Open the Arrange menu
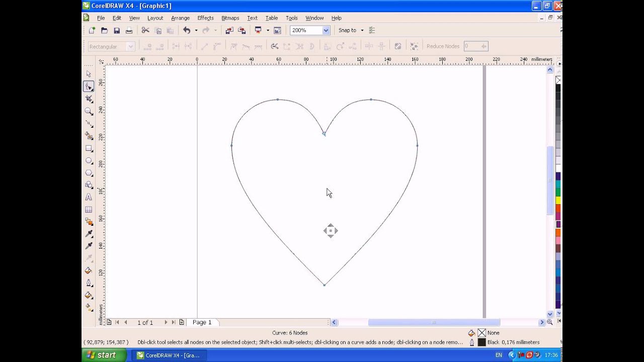The height and width of the screenshot is (362, 644). click(180, 18)
